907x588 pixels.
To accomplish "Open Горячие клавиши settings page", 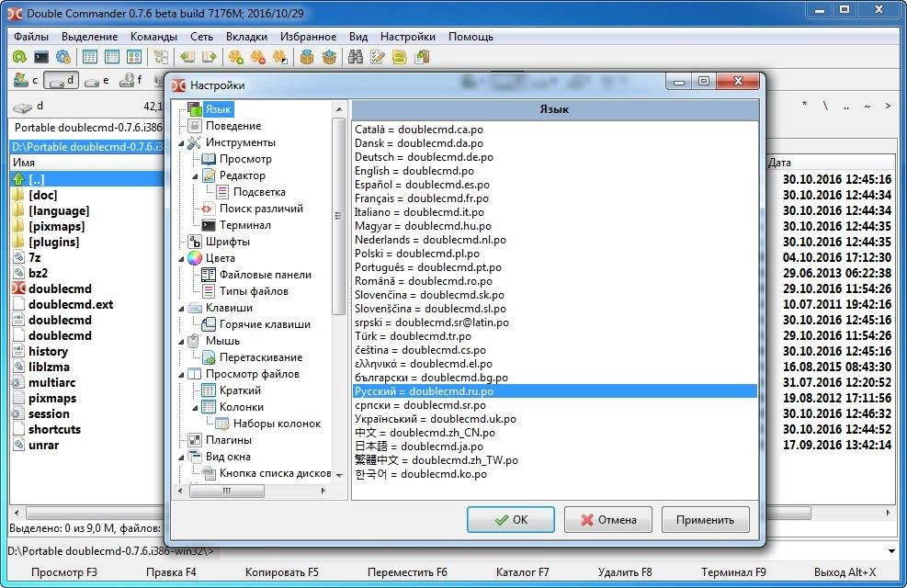I will pos(265,324).
